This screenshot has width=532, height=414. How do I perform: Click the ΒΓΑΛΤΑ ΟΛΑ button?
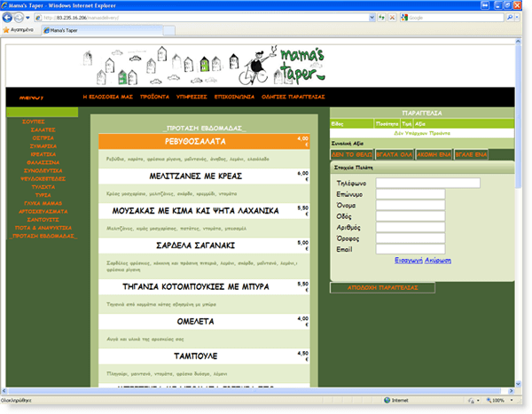[395, 155]
